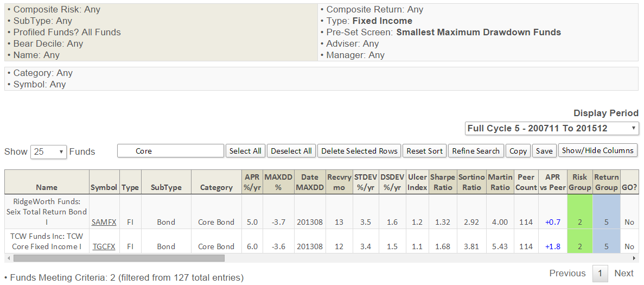644x285 pixels.
Task: Save the current fund list
Action: tap(544, 151)
